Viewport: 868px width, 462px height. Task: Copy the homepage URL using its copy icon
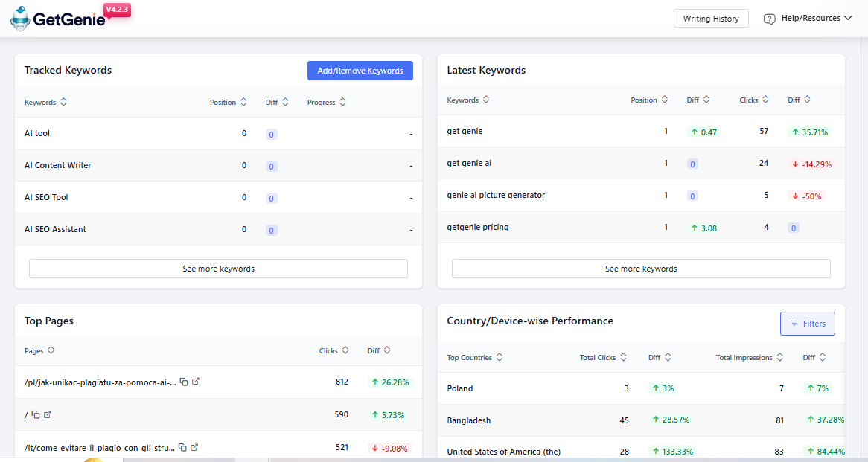[x=36, y=415]
